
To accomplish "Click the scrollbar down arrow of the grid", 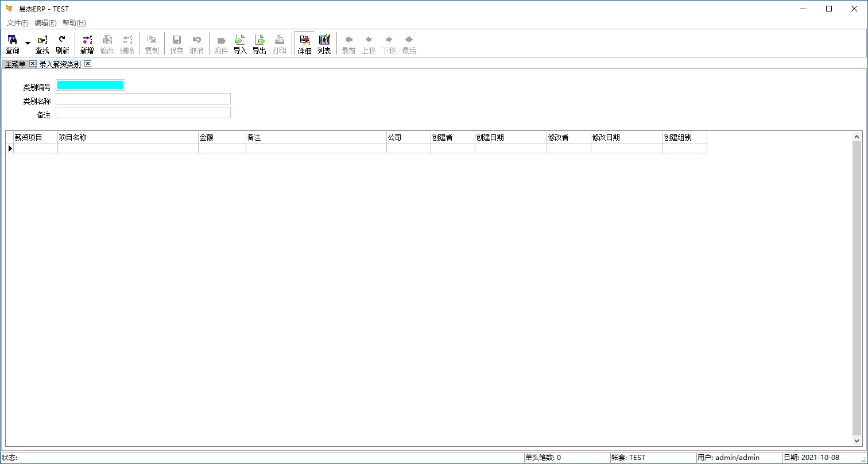I will click(857, 441).
